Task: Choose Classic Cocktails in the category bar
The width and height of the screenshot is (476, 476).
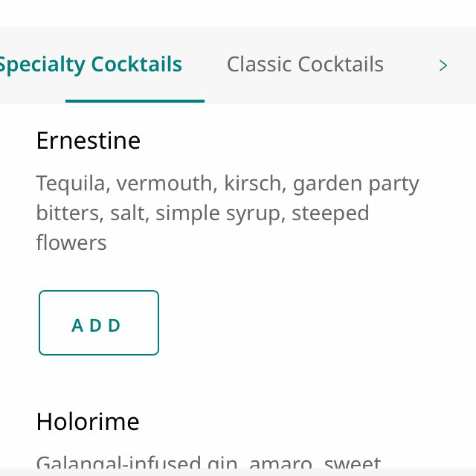Action: coord(305,65)
